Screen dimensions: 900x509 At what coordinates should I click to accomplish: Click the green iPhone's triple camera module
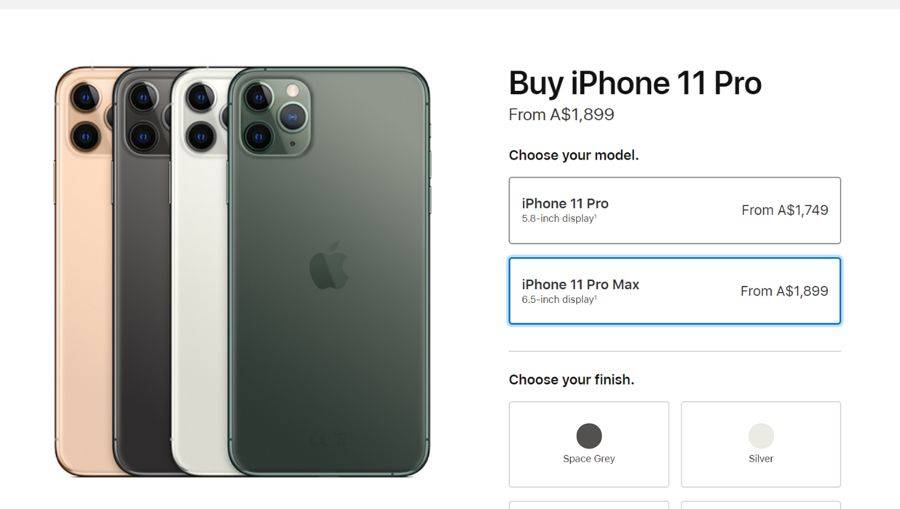(x=276, y=118)
